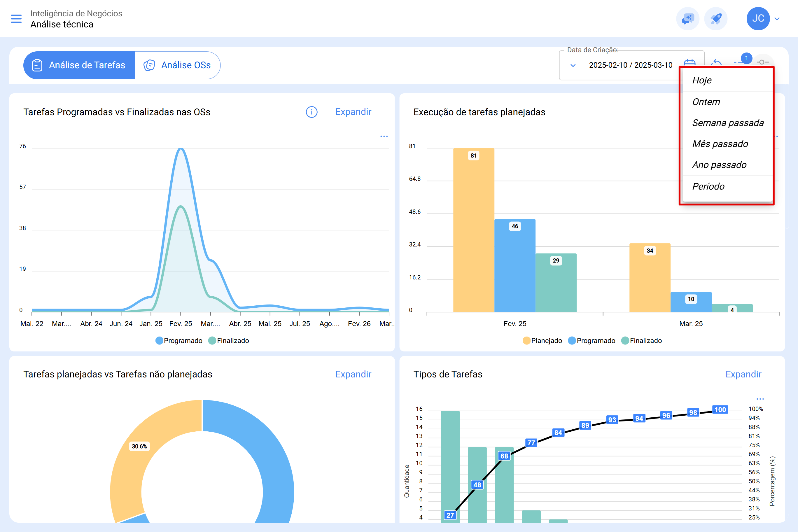Toggle Finalizado series in bar chart legend
The width and height of the screenshot is (798, 532).
coord(641,341)
